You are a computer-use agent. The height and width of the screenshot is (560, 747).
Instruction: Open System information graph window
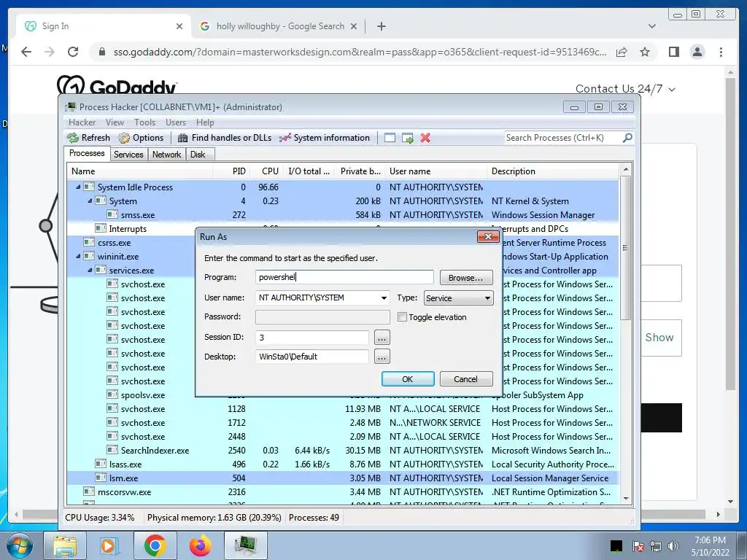click(x=325, y=138)
